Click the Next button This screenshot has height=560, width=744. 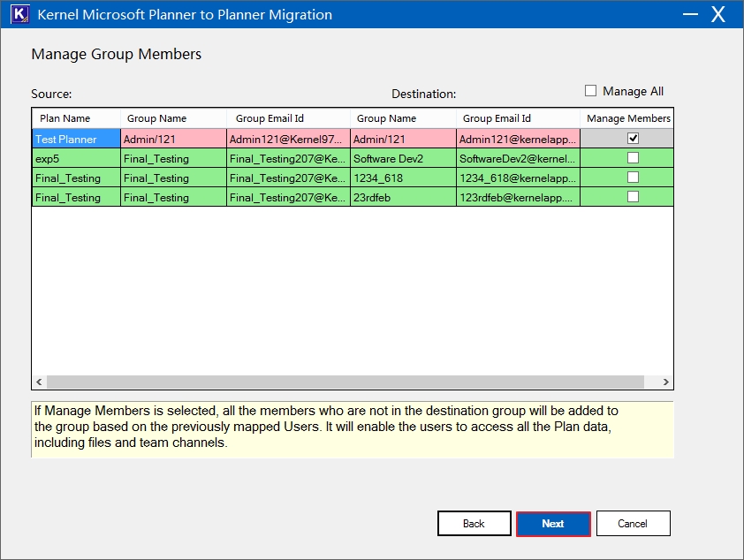[553, 524]
